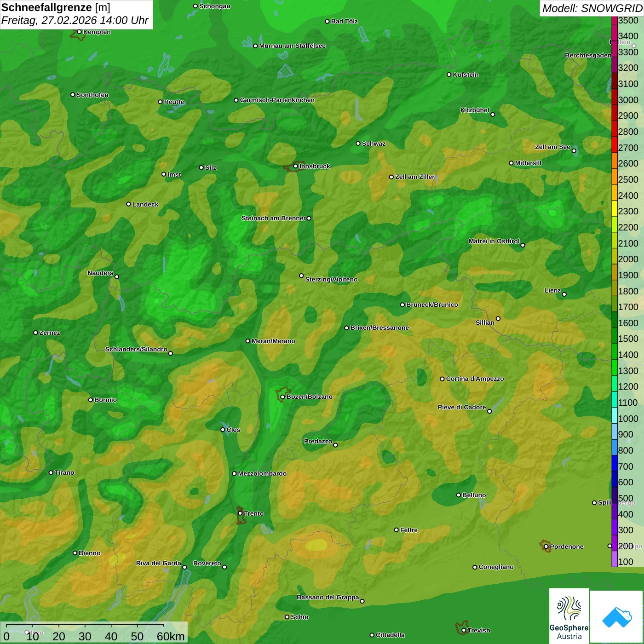Click the Schwaz label

pyautogui.click(x=374, y=144)
